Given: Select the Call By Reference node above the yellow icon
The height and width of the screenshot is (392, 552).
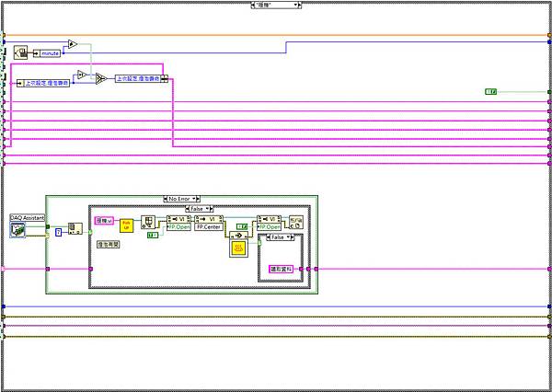Looking at the screenshot, I should 238,236.
